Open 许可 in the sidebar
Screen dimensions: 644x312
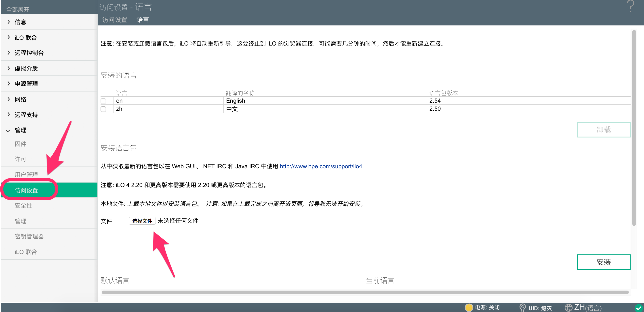click(49, 159)
